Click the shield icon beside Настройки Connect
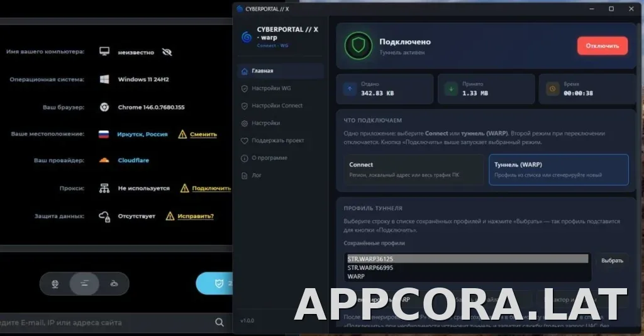 point(245,106)
